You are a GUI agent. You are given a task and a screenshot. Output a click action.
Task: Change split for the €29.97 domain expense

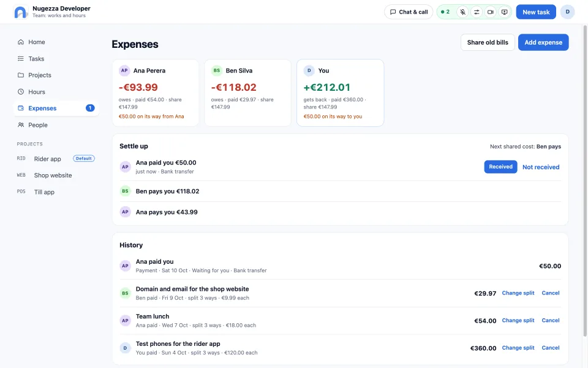(518, 293)
